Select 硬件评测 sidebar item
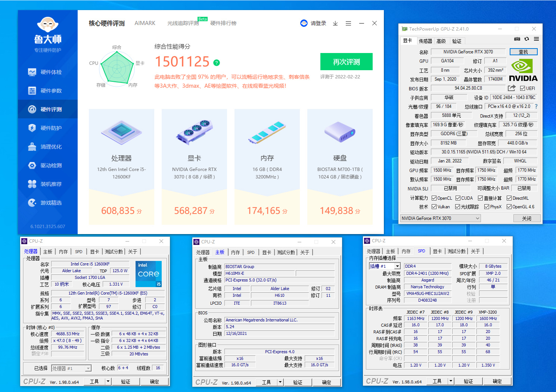Image resolution: width=556 pixels, height=392 pixels. (48, 109)
